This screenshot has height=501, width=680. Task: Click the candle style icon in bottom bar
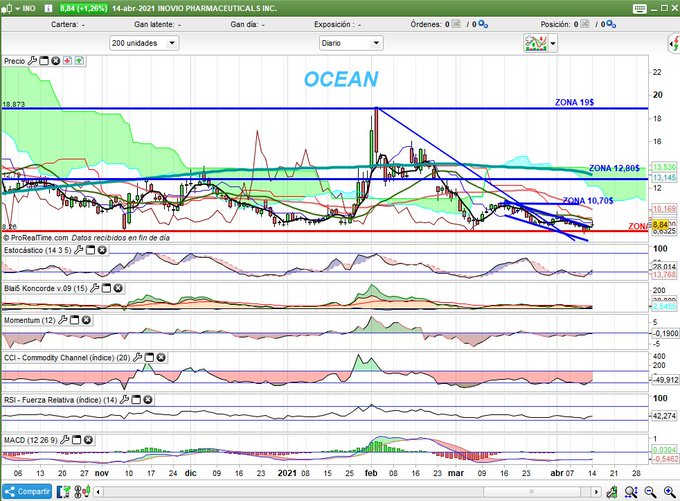click(82, 491)
